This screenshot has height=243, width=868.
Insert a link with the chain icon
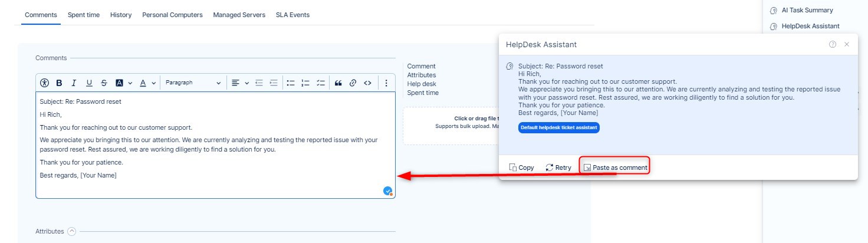353,83
